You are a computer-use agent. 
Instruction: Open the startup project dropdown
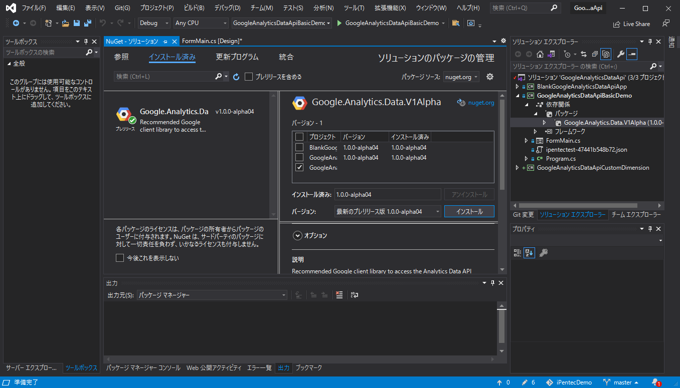(281, 23)
